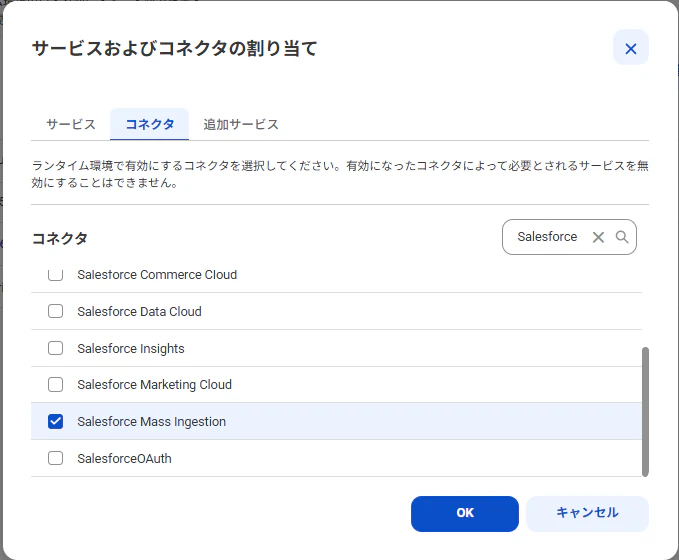Click Salesforce Marketing Cloud text
This screenshot has width=679, height=560.
[155, 385]
